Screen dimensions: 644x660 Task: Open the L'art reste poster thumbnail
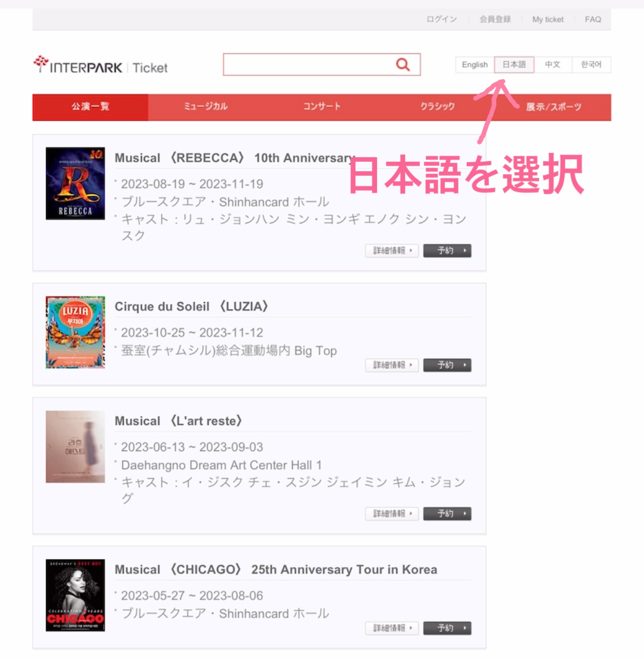click(75, 447)
